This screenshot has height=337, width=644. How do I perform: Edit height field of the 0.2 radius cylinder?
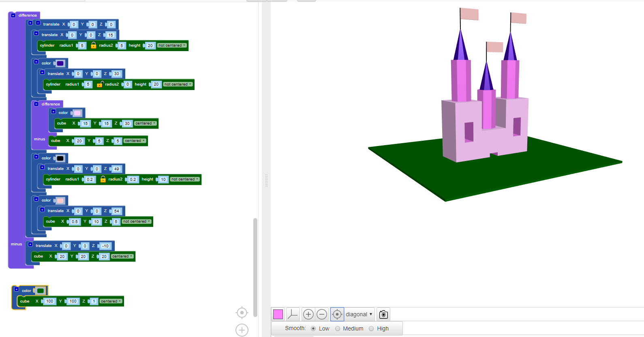tap(163, 180)
